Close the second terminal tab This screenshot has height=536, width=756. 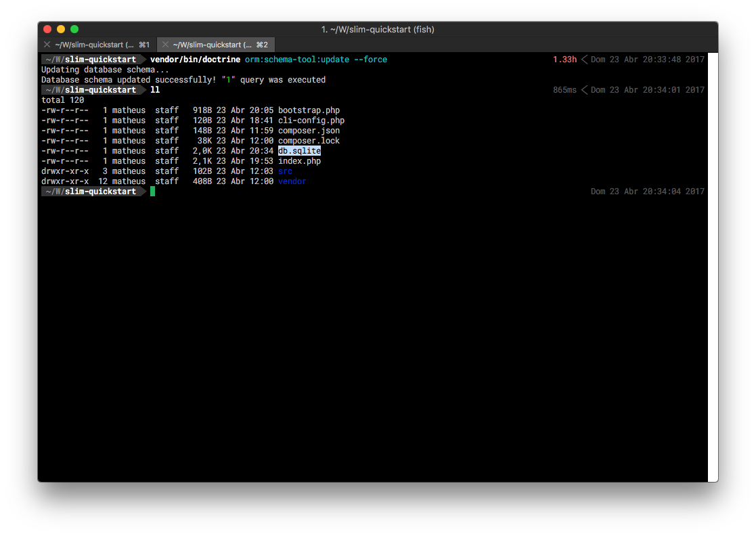[x=164, y=44]
